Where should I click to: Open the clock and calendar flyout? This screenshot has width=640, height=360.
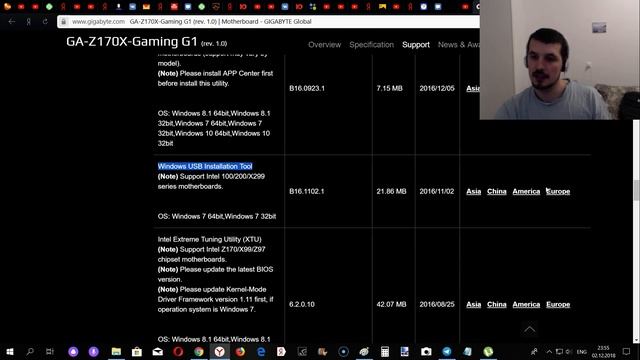pos(603,351)
